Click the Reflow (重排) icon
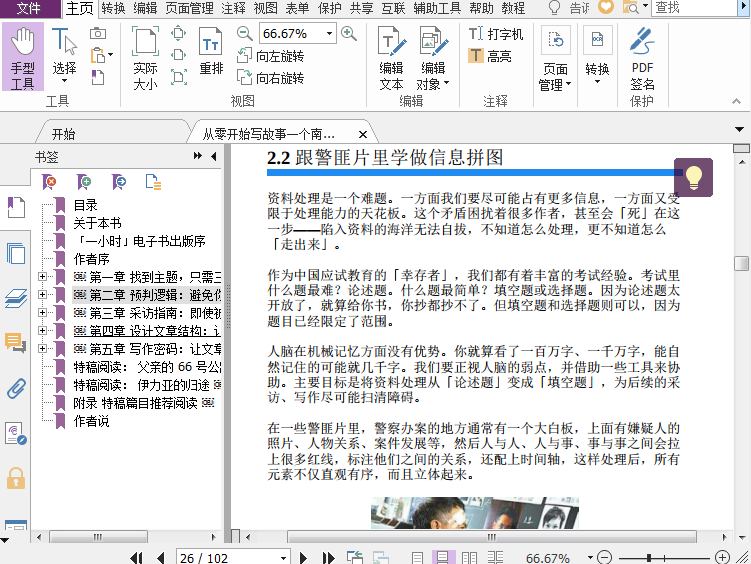The width and height of the screenshot is (751, 564). tap(211, 51)
